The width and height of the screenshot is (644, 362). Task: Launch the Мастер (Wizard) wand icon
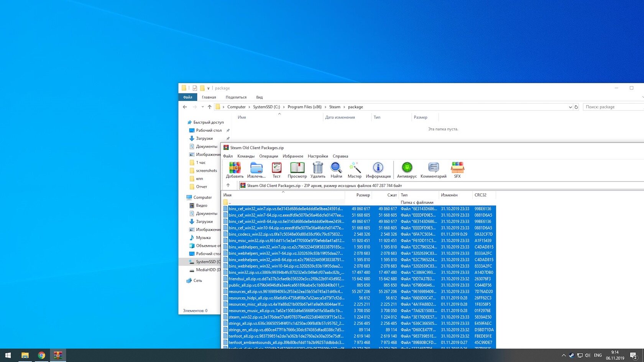[x=355, y=170]
